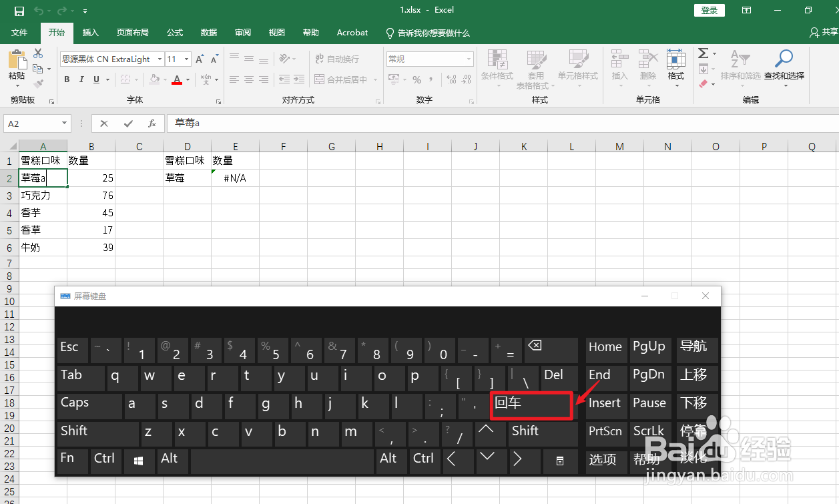Toggle the Fn key on on-screen keyboard
This screenshot has width=839, height=504.
(73, 461)
